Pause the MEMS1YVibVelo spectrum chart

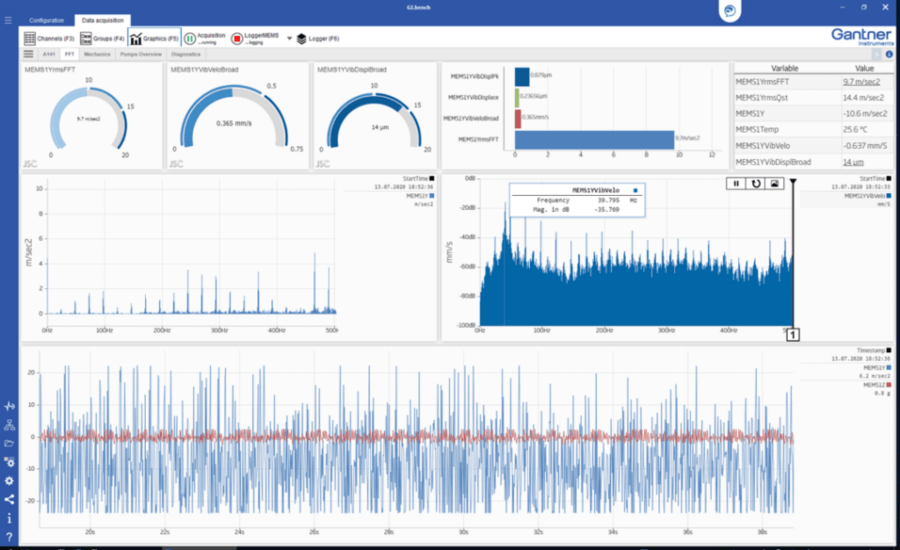click(737, 184)
